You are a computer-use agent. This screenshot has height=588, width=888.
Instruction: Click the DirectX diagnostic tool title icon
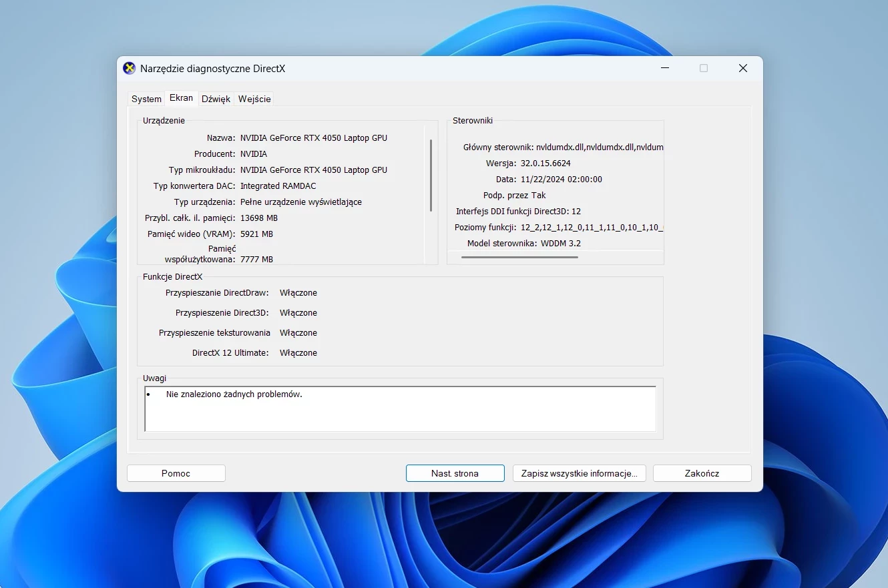pos(130,68)
